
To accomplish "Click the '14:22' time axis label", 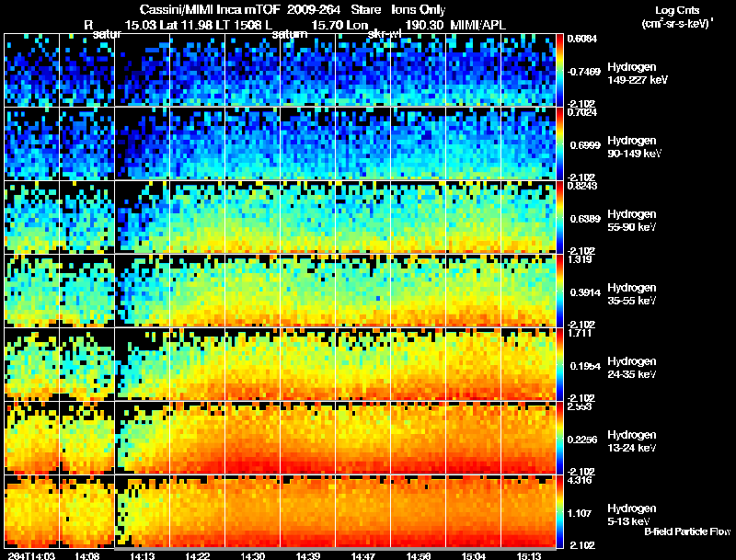I will 198,555.
